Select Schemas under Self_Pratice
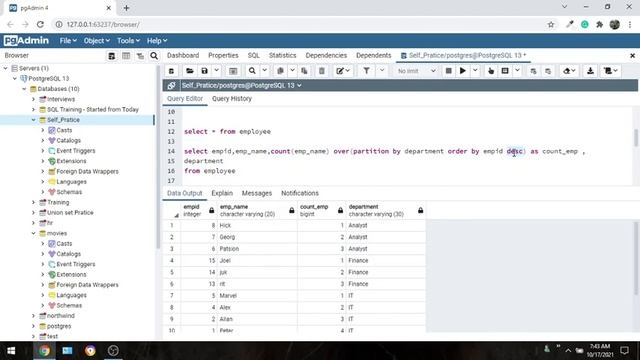Image resolution: width=640 pixels, height=360 pixels. pos(69,192)
